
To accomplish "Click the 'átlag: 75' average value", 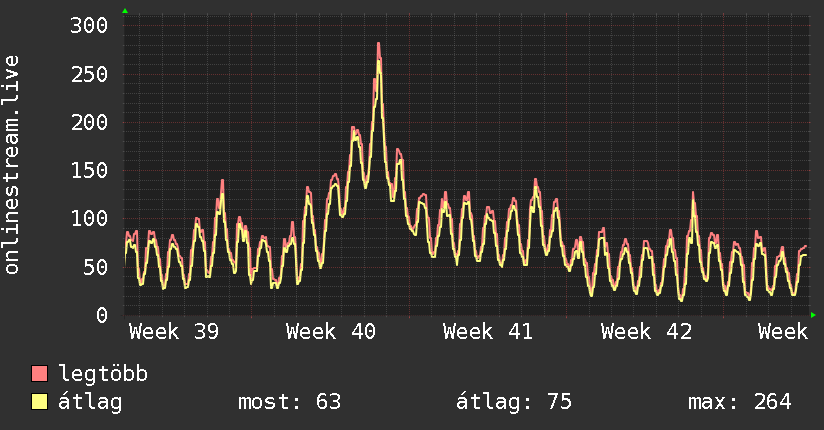I will point(513,402).
